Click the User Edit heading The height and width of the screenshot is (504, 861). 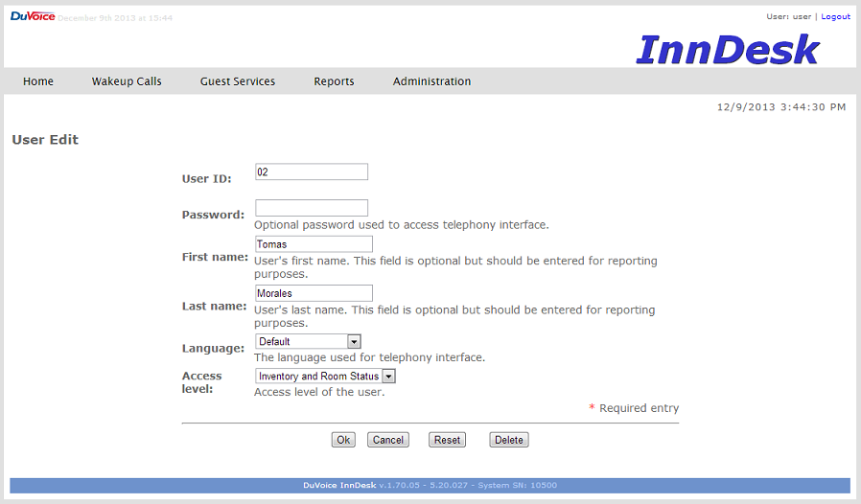coord(45,140)
